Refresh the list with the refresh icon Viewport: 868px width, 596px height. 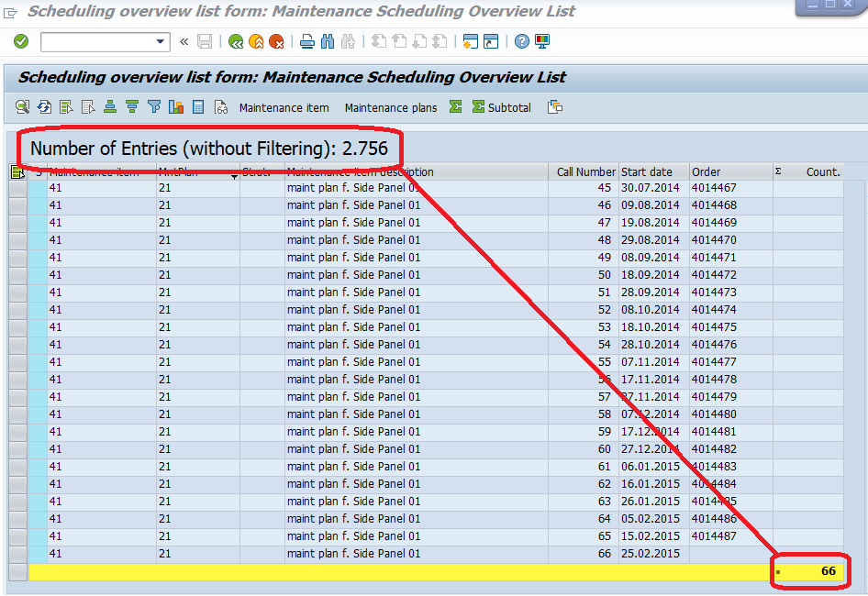click(44, 107)
